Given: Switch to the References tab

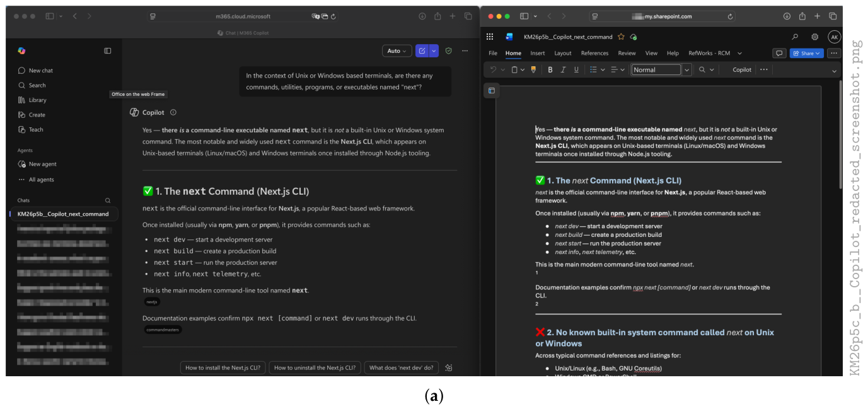Looking at the screenshot, I should click(x=594, y=54).
